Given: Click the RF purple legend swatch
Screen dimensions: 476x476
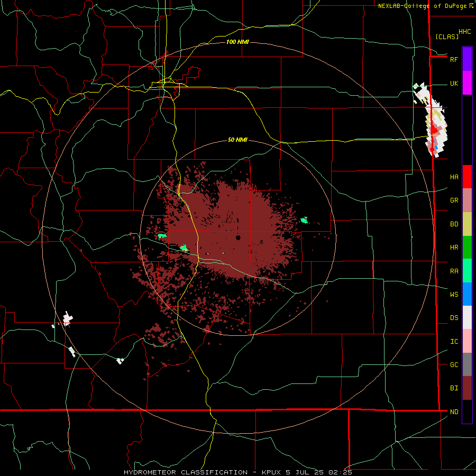Looking at the screenshot, I should pyautogui.click(x=467, y=59).
